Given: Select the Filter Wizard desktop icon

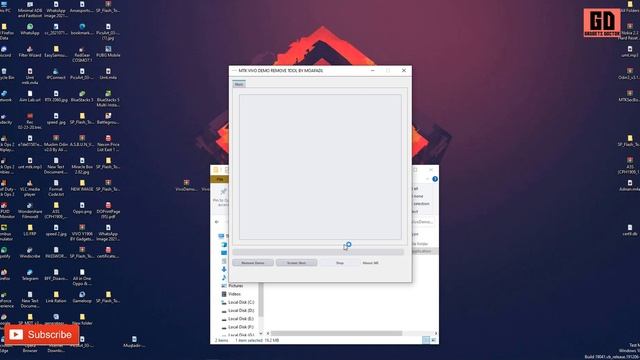Looking at the screenshot, I should (30, 51).
